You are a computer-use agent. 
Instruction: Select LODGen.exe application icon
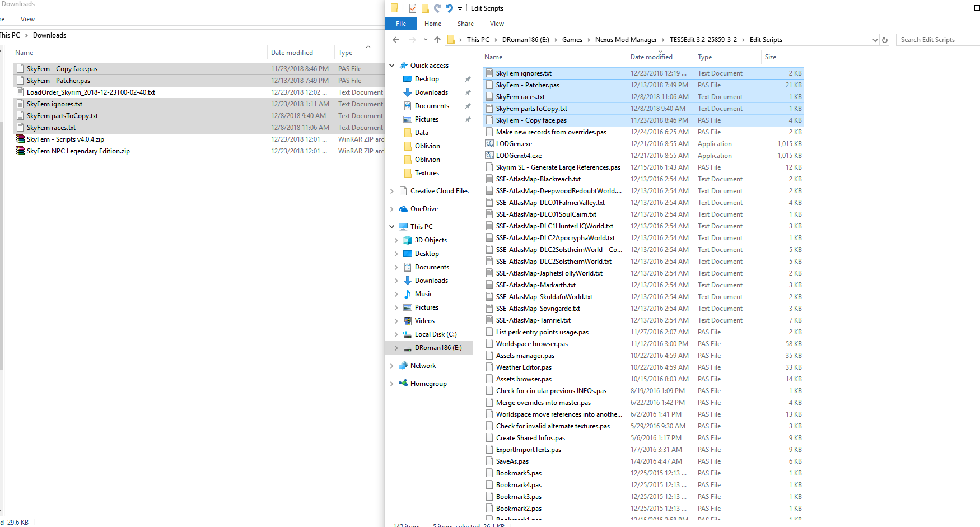489,144
